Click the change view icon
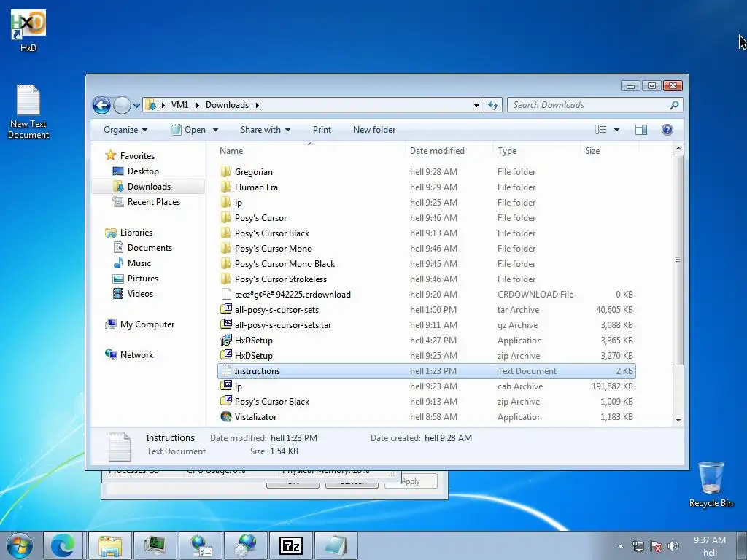 pyautogui.click(x=601, y=130)
